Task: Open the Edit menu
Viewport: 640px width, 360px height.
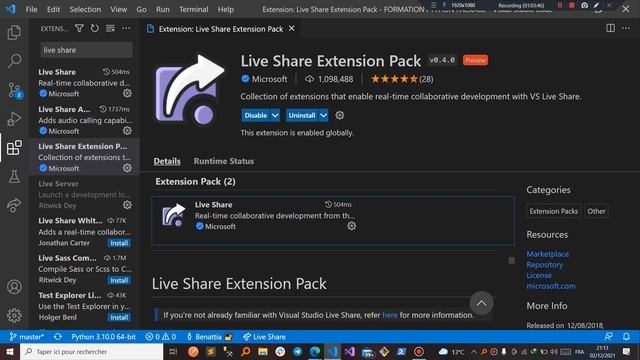Action: click(x=53, y=9)
